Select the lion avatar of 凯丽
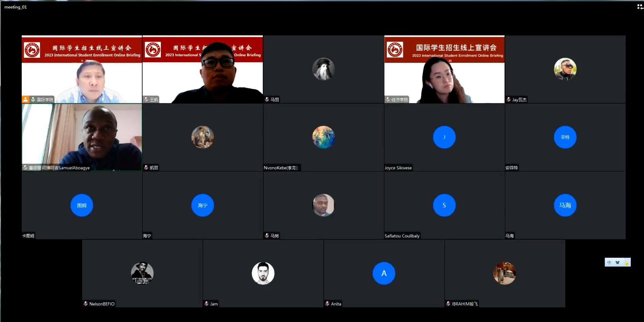The image size is (644, 322). click(203, 137)
